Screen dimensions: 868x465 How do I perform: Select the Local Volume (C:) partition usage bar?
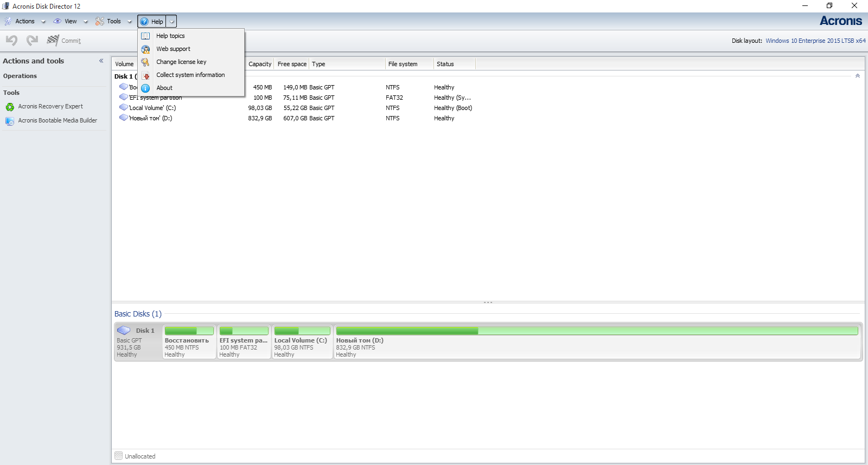pyautogui.click(x=302, y=331)
